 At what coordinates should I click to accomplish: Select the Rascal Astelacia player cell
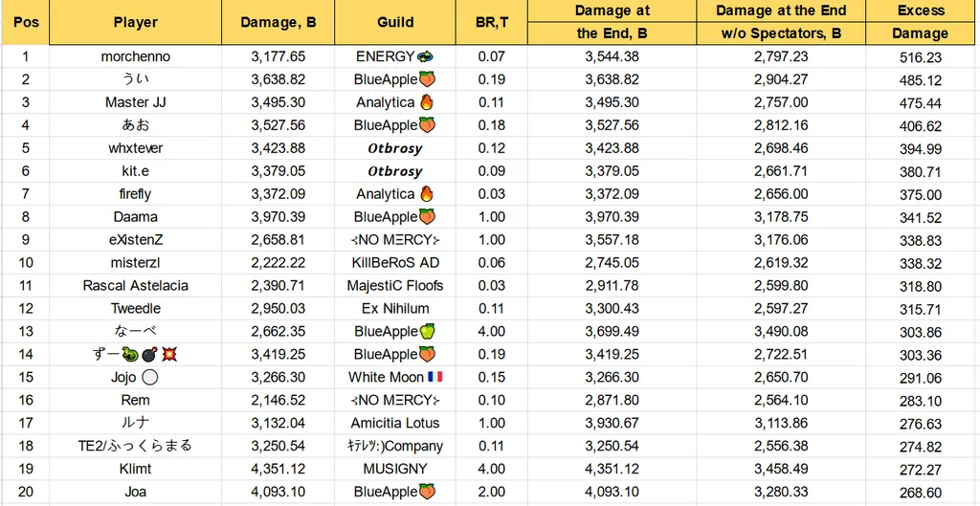point(135,286)
